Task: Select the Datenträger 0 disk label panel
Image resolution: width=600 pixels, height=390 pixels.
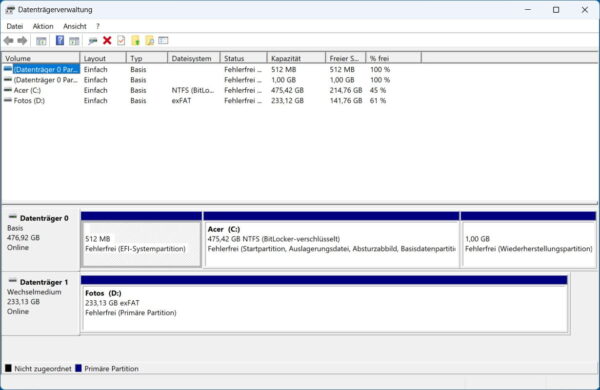Action: coord(41,240)
